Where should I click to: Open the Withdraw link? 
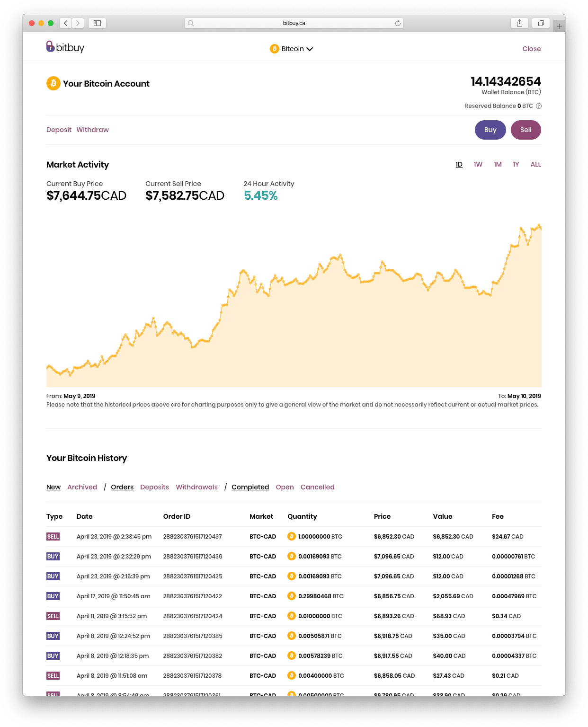click(x=93, y=130)
